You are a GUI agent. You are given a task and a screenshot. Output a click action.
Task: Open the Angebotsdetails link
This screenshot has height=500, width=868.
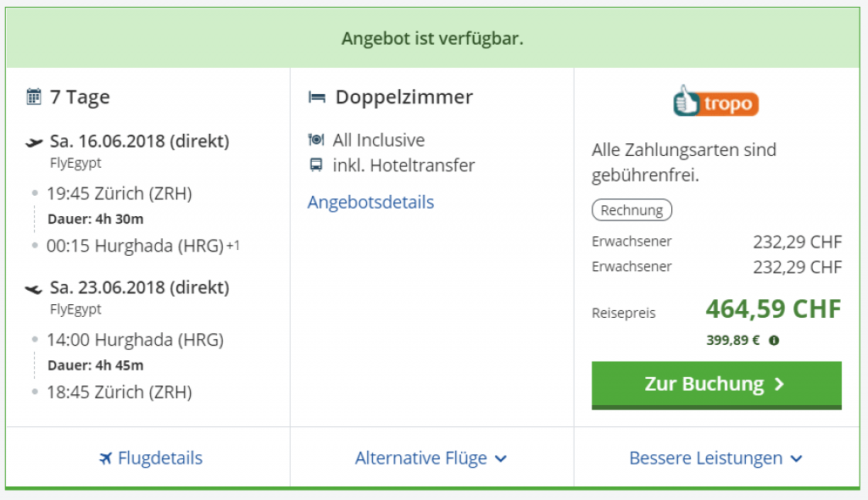point(370,203)
